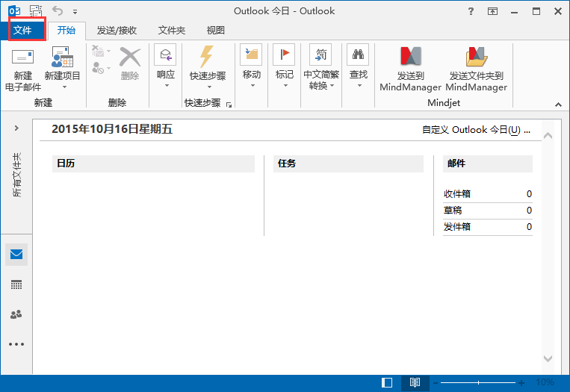Click the 邮件 section header
Screen dimensions: 570x392
488,164
